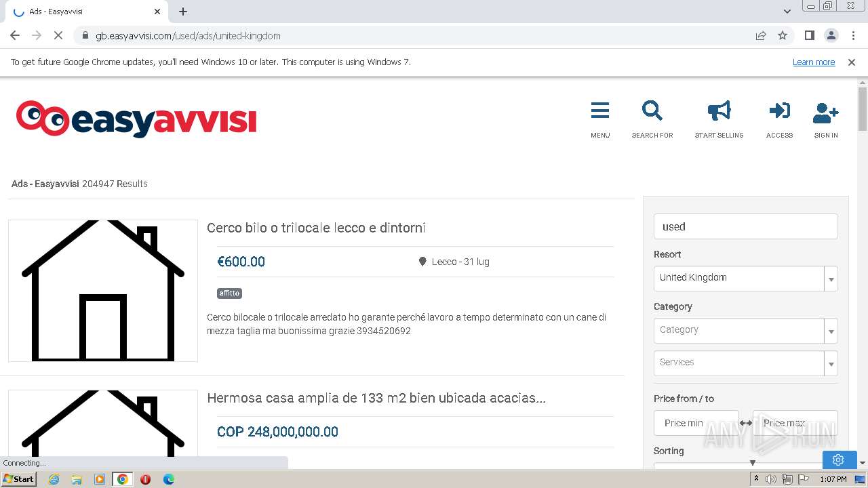
Task: Click the Price max field
Action: click(x=795, y=423)
